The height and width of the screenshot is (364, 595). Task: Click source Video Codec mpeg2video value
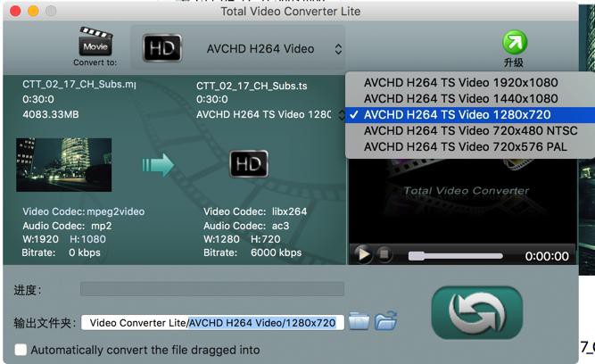pyautogui.click(x=115, y=211)
